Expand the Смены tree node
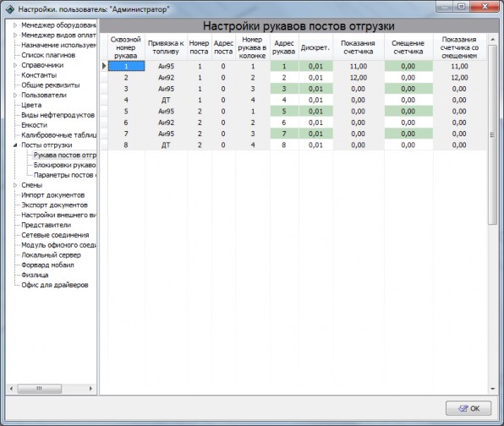The height and width of the screenshot is (426, 504). tap(14, 185)
